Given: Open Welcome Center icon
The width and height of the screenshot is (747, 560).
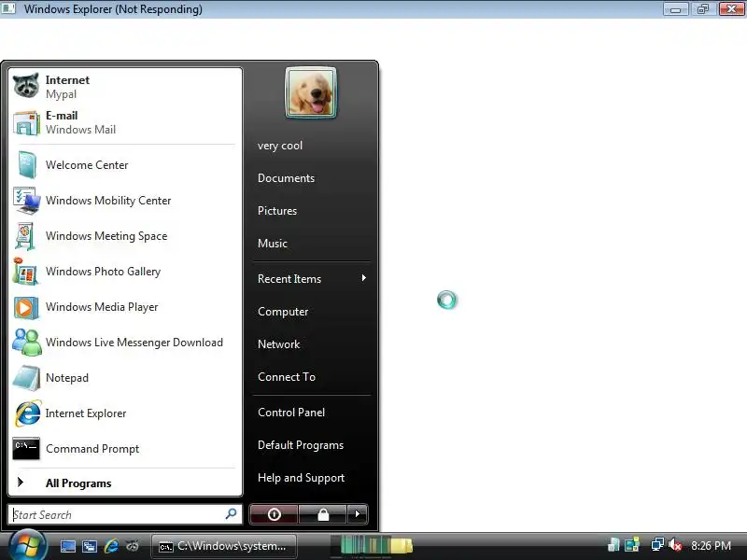Looking at the screenshot, I should [27, 165].
